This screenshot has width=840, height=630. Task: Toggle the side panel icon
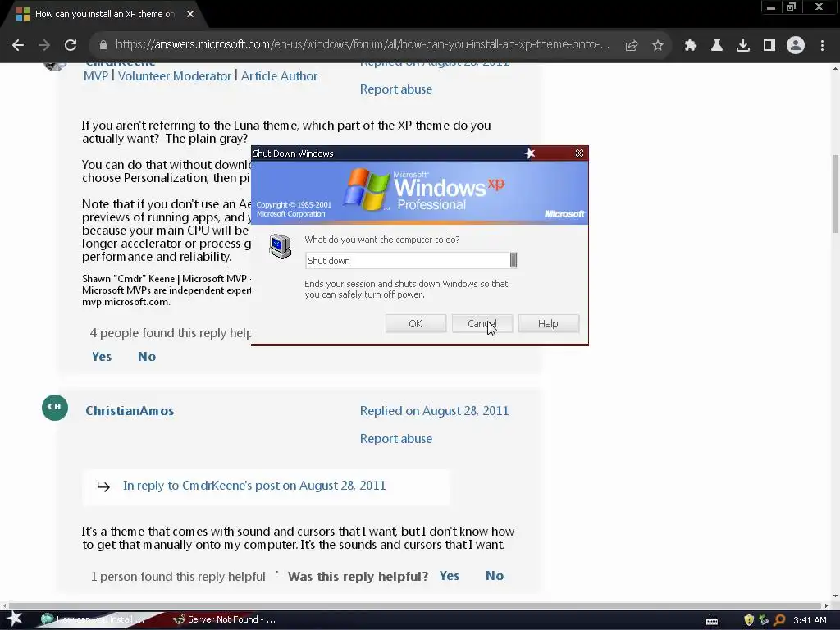(x=769, y=46)
